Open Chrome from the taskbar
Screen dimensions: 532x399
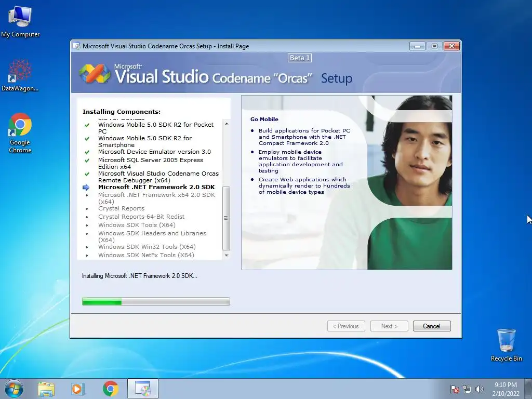[111, 389]
